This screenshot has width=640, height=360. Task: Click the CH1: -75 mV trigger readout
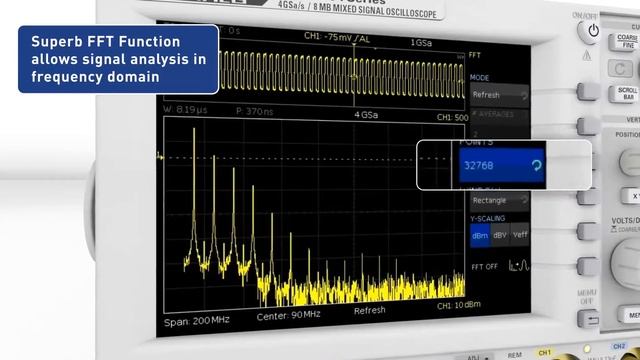[x=337, y=38]
